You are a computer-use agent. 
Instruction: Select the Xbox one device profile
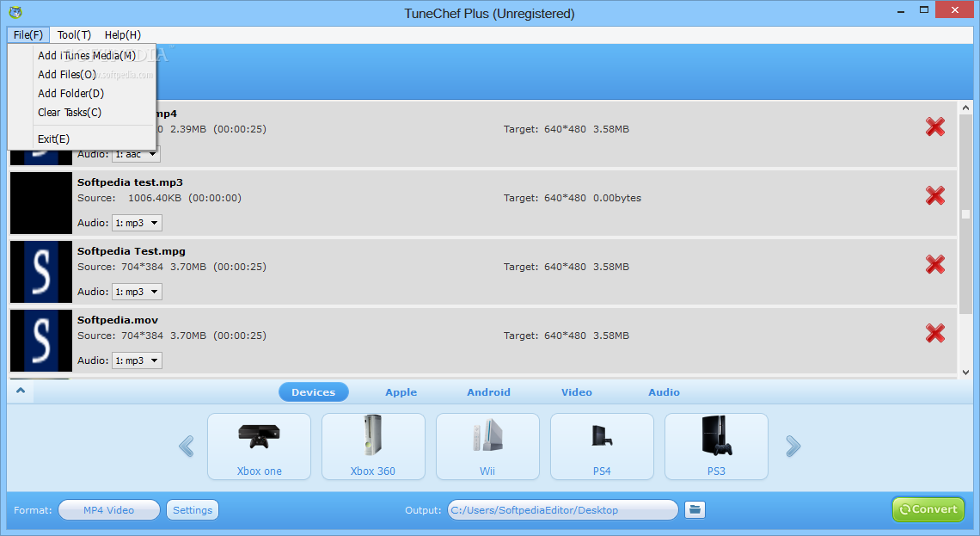pos(259,447)
